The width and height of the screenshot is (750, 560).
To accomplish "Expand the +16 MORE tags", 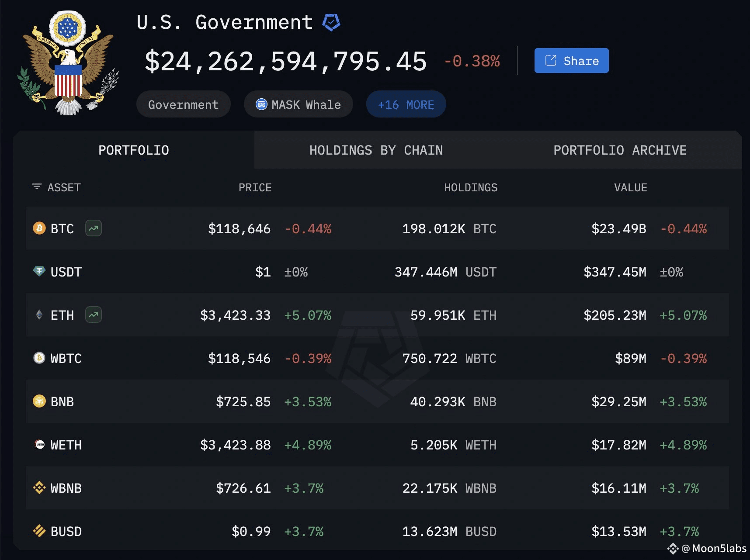I will pyautogui.click(x=406, y=104).
